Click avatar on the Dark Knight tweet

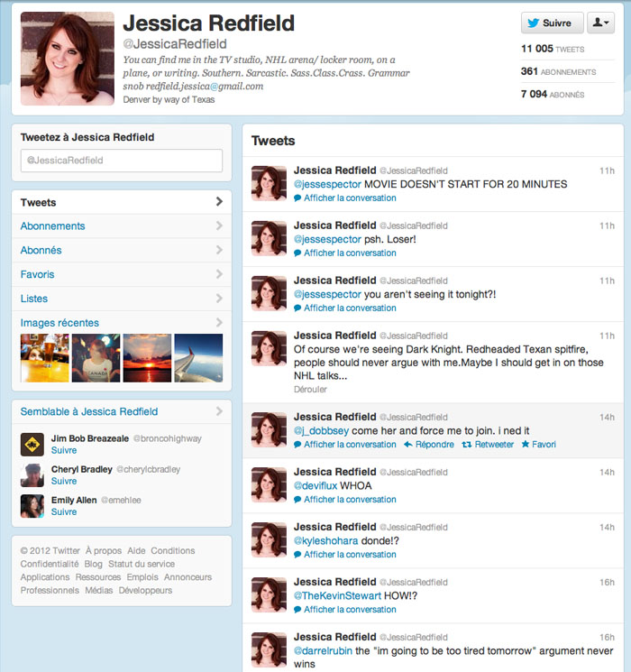[x=269, y=348]
